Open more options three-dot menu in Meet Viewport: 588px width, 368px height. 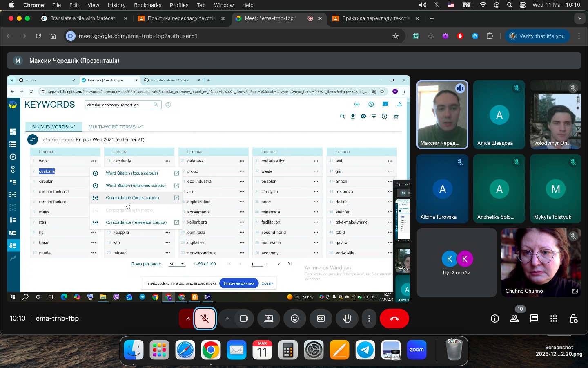[x=369, y=319]
